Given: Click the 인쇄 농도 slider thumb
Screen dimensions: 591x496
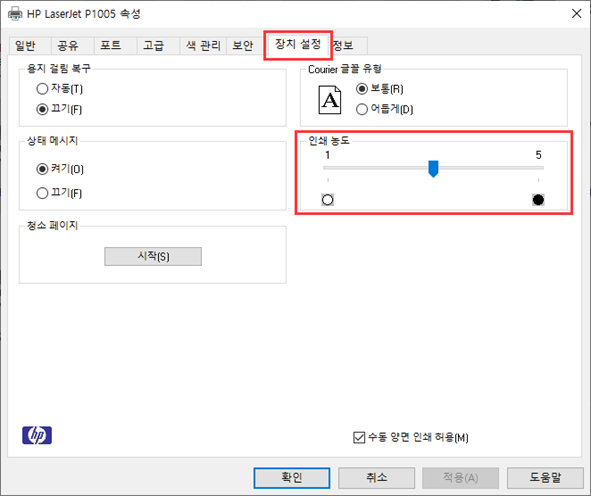Looking at the screenshot, I should (433, 168).
